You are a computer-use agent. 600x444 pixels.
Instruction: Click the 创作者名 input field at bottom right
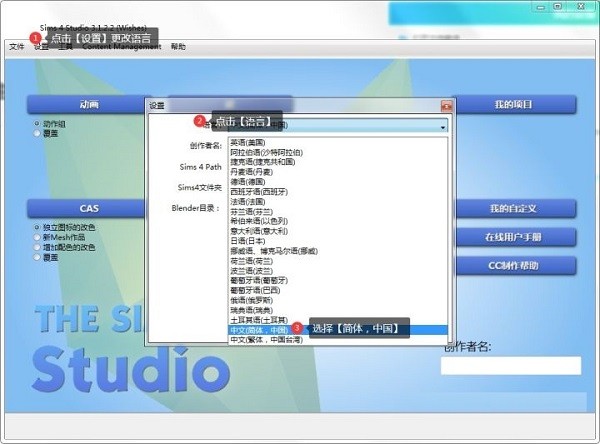tap(511, 366)
